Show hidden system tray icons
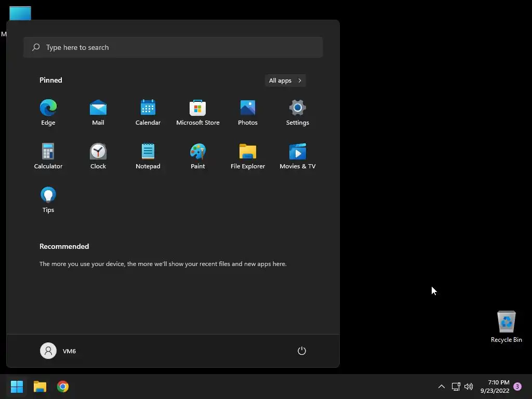The height and width of the screenshot is (399, 532). click(442, 387)
